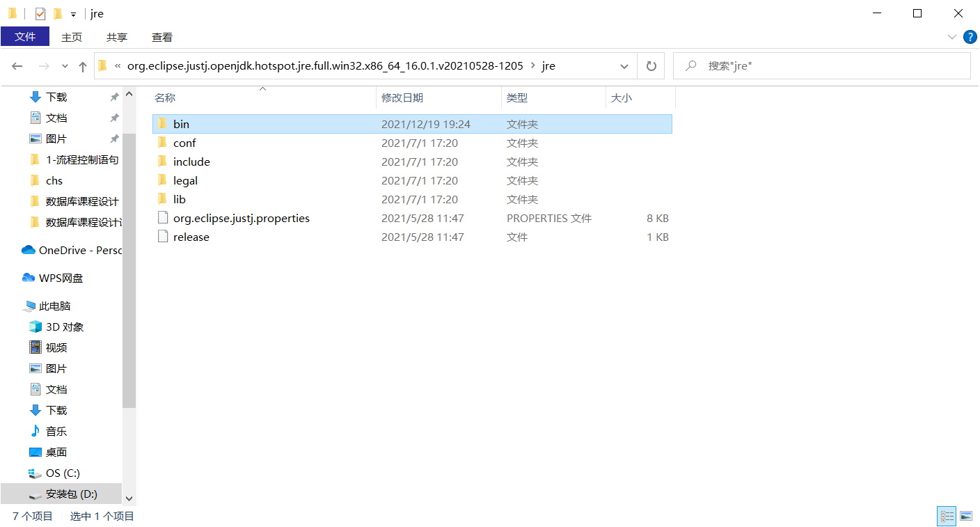Click navigation pane scrollbar down arrow

[128, 498]
